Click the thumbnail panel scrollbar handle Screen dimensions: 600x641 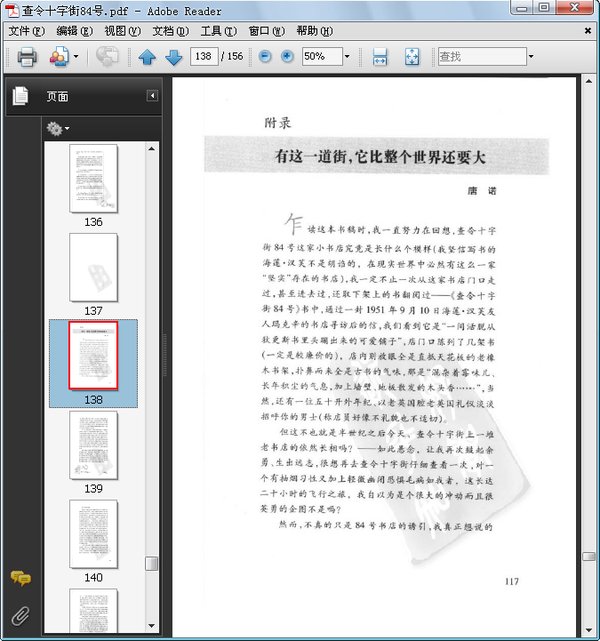pyautogui.click(x=151, y=563)
